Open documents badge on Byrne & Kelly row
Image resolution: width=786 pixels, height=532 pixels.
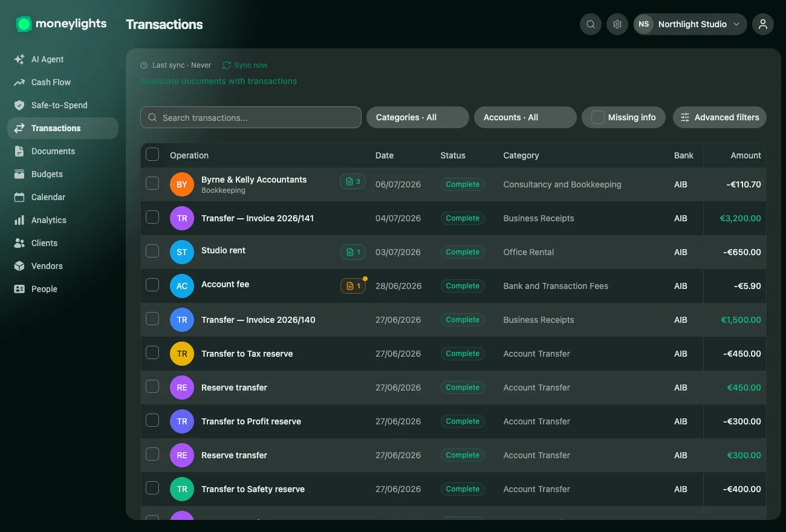point(353,181)
